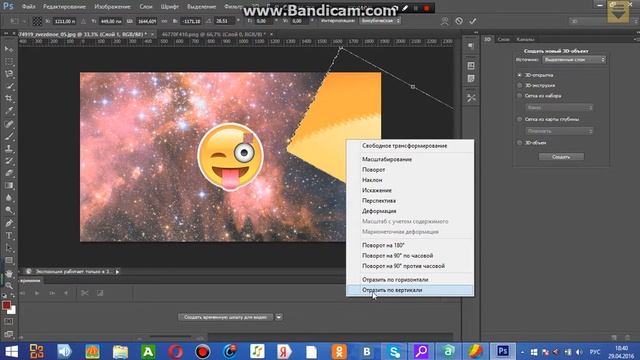The image size is (640, 360).
Task: Select the Dodge tool
Action: [9, 210]
